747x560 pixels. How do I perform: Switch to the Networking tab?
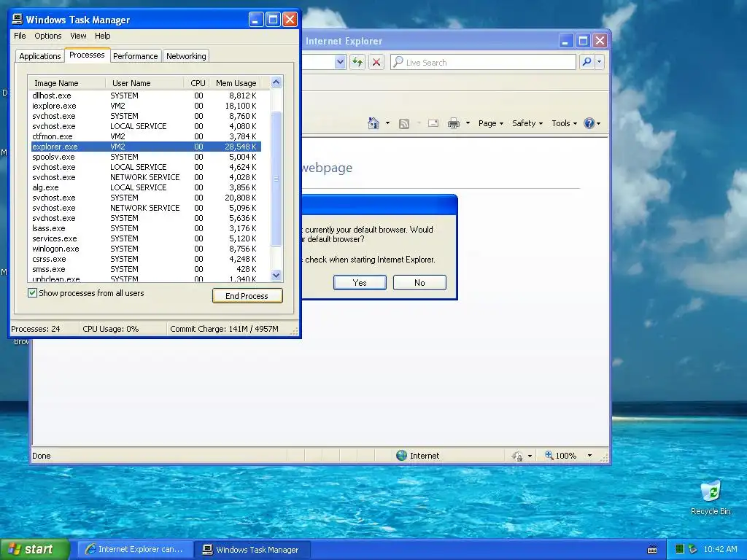coord(186,56)
